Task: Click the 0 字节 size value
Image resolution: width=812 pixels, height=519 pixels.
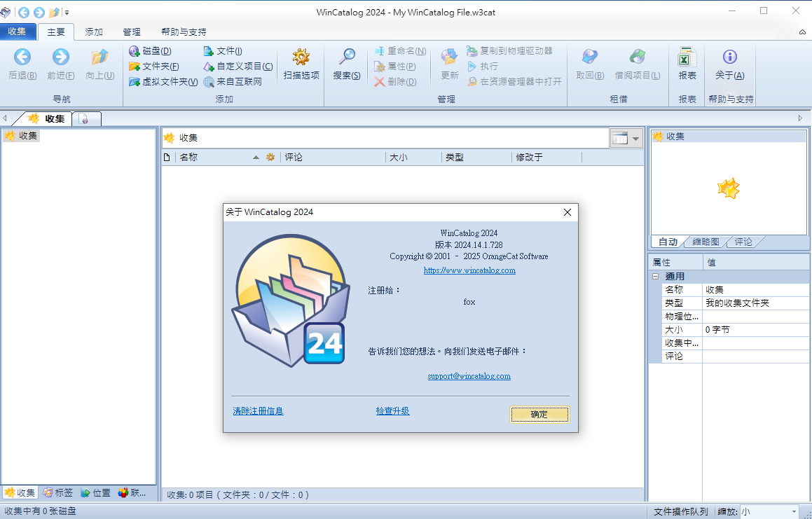Action: pos(756,329)
